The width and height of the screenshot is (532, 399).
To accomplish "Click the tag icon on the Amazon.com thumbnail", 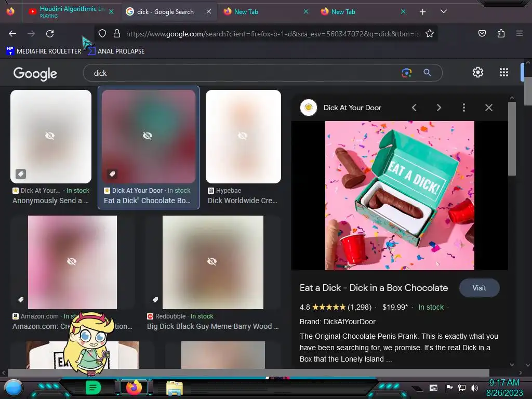I will pyautogui.click(x=21, y=300).
